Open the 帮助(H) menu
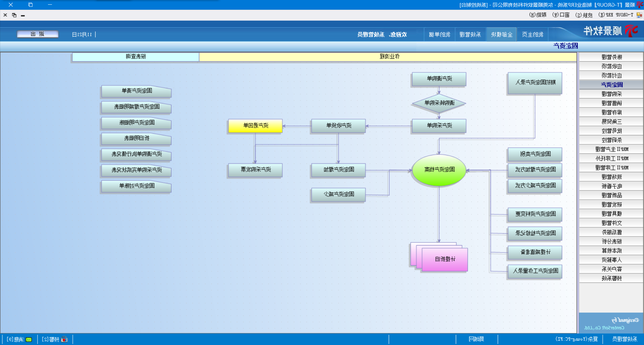The height and width of the screenshot is (345, 644). (x=538, y=15)
